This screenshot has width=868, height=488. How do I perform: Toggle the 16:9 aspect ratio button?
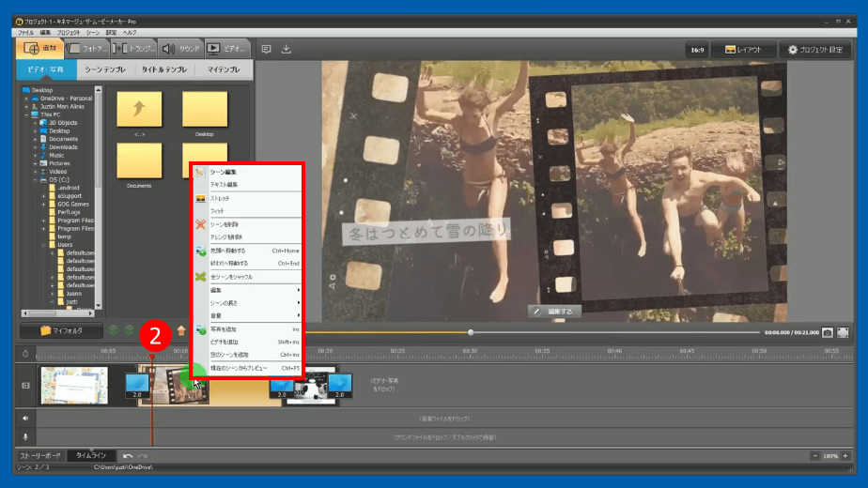pos(695,50)
